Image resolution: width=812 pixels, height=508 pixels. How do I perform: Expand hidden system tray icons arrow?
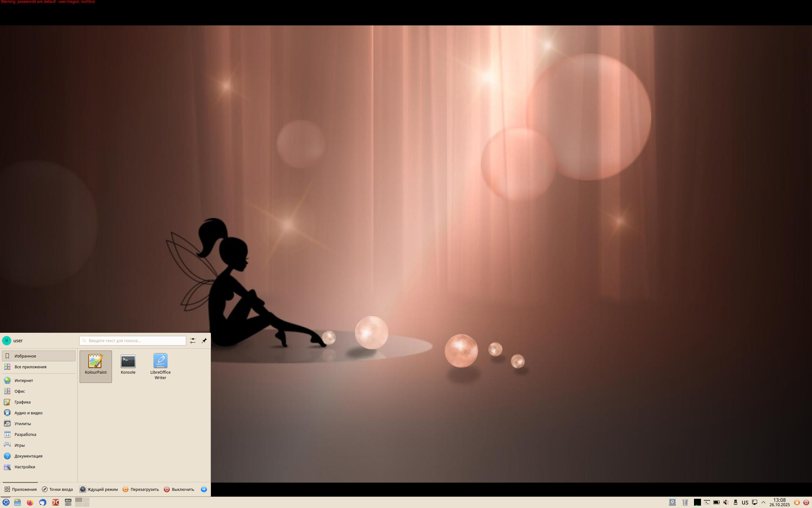[x=764, y=503]
